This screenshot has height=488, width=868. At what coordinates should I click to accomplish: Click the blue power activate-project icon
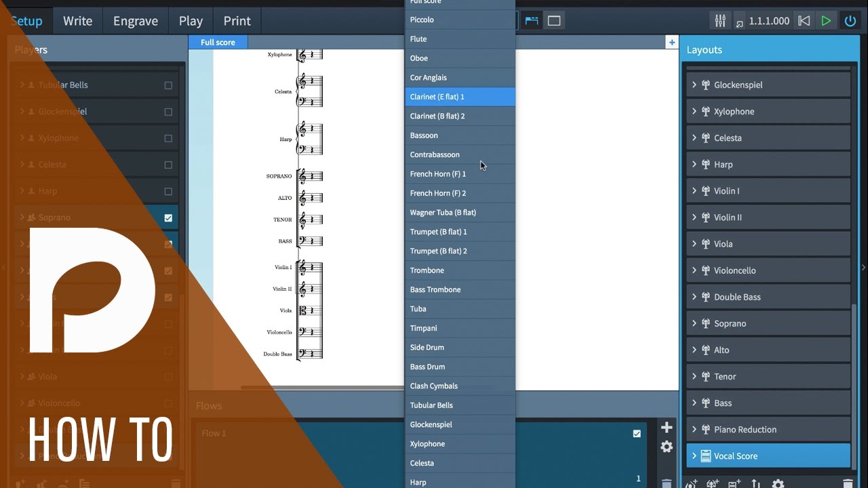click(850, 21)
